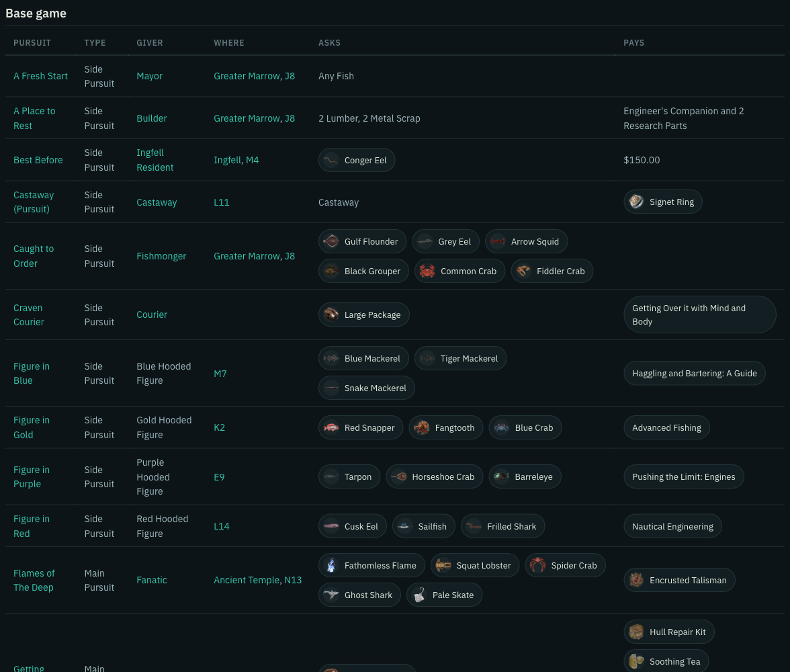Viewport: 790px width, 672px height.
Task: Click the Tiger Mackerel fish icon
Action: [x=427, y=358]
